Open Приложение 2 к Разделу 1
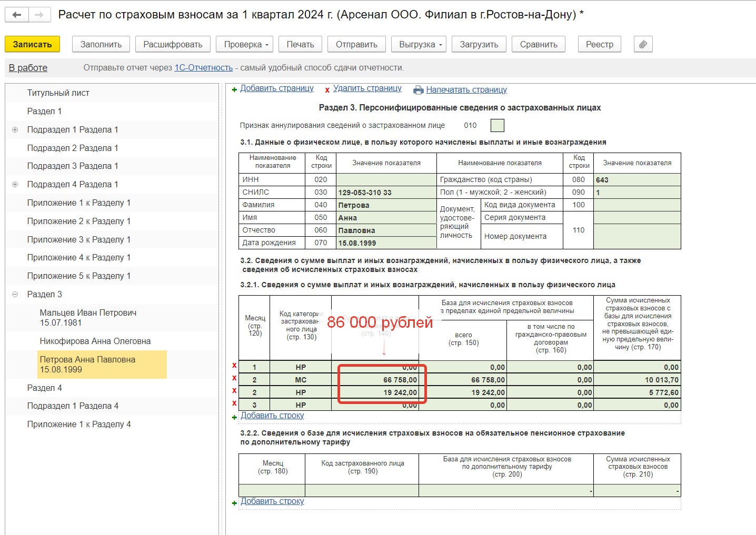756x535 pixels. [x=79, y=221]
